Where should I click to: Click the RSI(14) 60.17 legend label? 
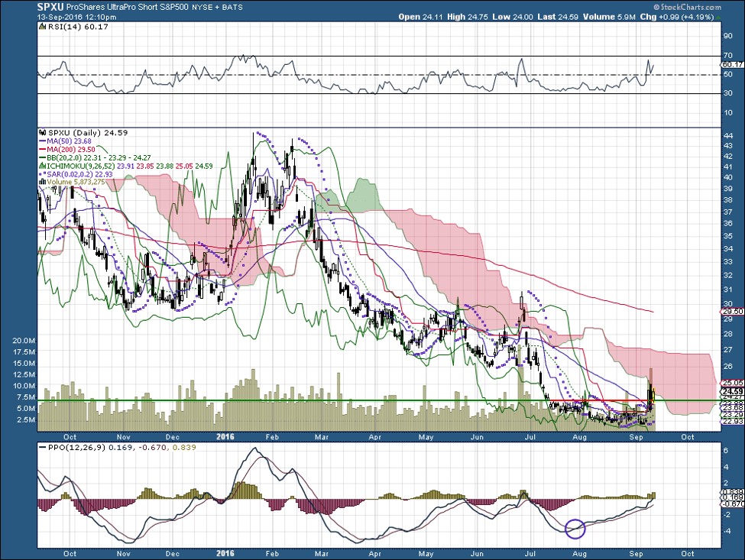77,27
